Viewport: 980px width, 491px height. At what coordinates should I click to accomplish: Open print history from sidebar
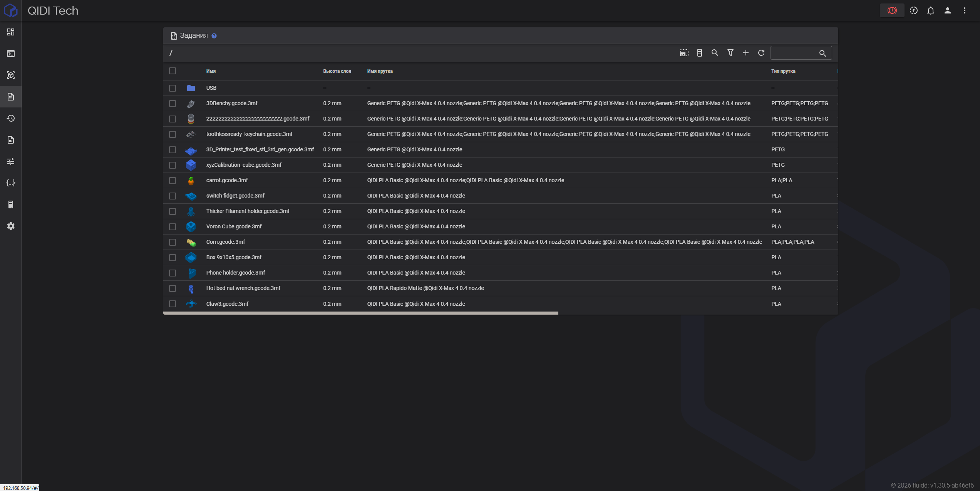coord(11,118)
